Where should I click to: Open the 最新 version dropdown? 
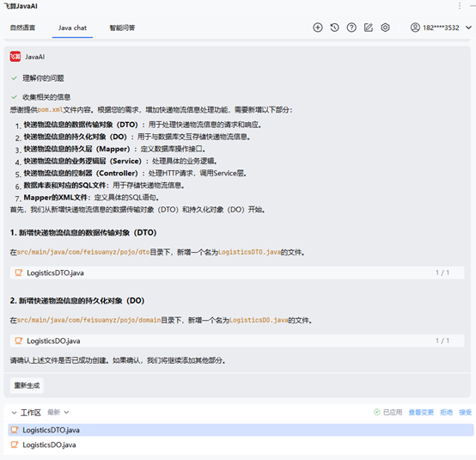[58, 413]
